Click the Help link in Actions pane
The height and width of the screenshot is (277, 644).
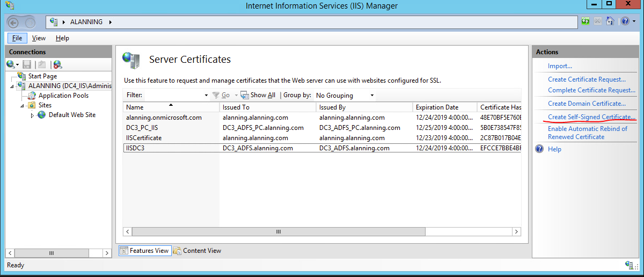point(554,149)
